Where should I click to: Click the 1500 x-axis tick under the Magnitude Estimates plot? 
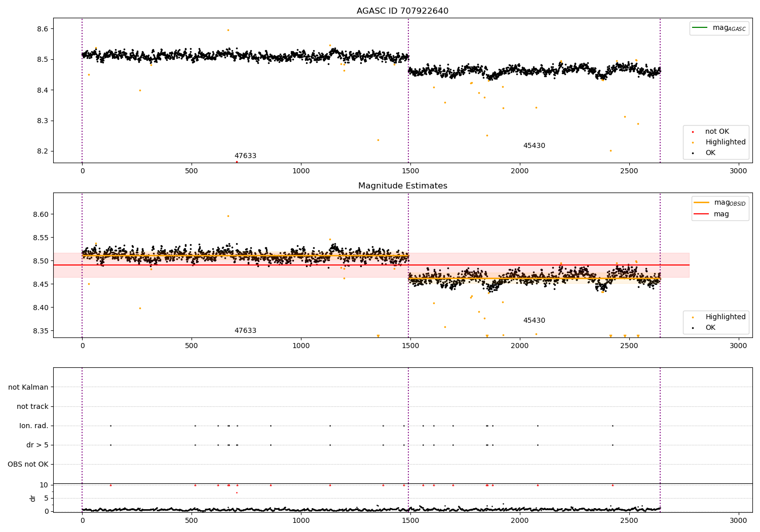pyautogui.click(x=410, y=346)
